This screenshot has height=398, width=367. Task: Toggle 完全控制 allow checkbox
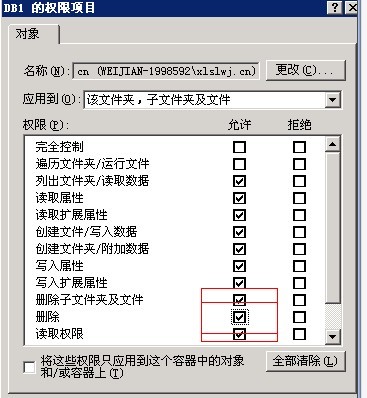click(239, 147)
